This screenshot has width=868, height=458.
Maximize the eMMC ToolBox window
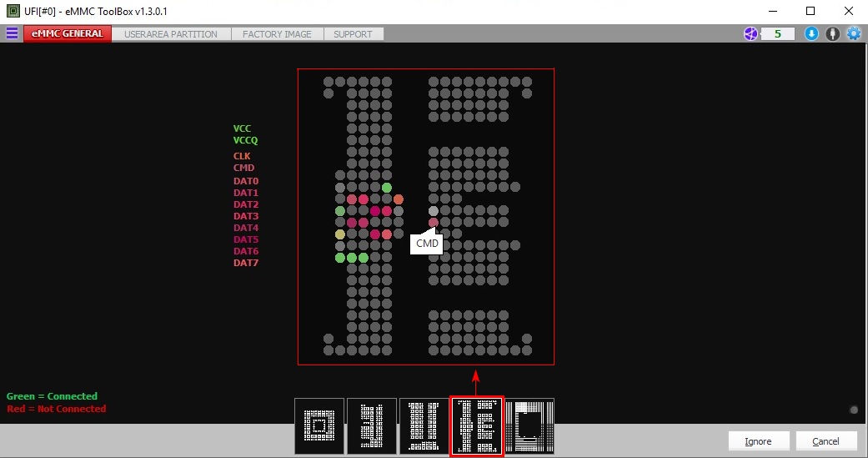coord(810,11)
